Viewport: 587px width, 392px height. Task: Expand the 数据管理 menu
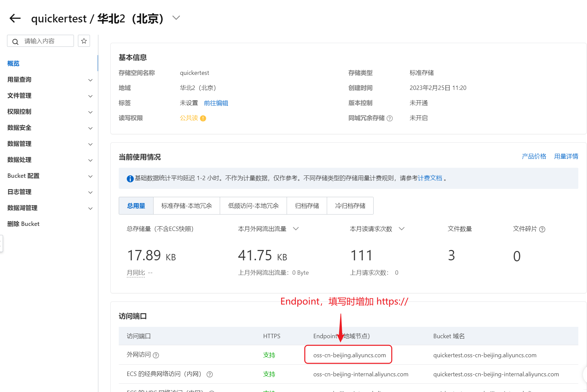coord(50,144)
